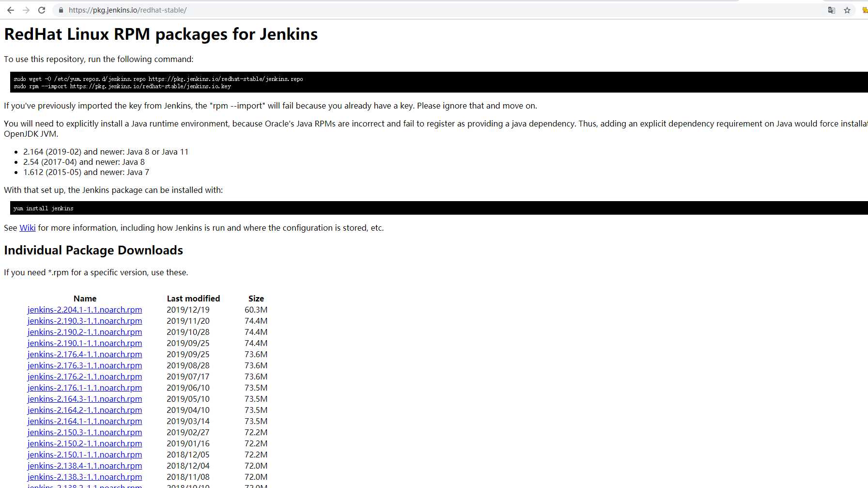Viewport: 868px width, 488px height.
Task: Click the "Name" column header
Action: [85, 299]
